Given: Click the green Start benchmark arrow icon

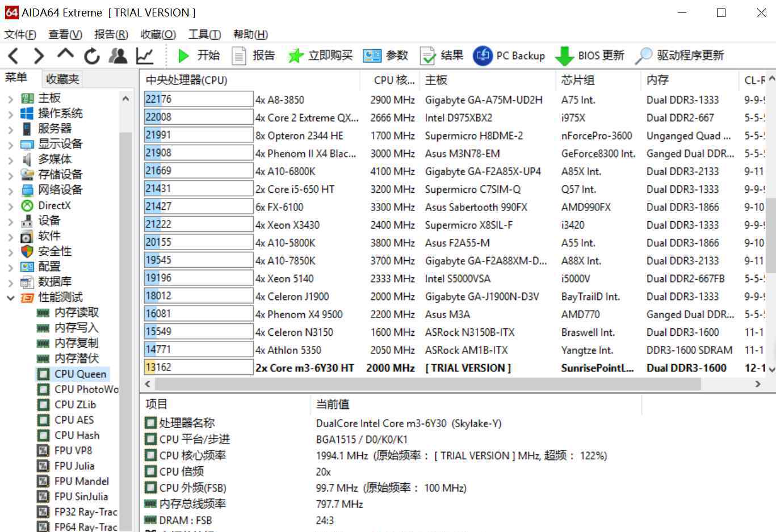Looking at the screenshot, I should pos(183,56).
